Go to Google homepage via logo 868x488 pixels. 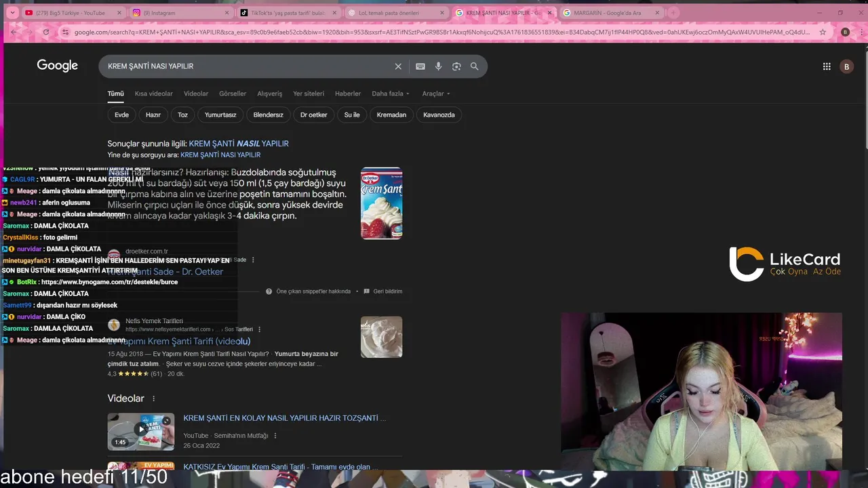click(58, 66)
